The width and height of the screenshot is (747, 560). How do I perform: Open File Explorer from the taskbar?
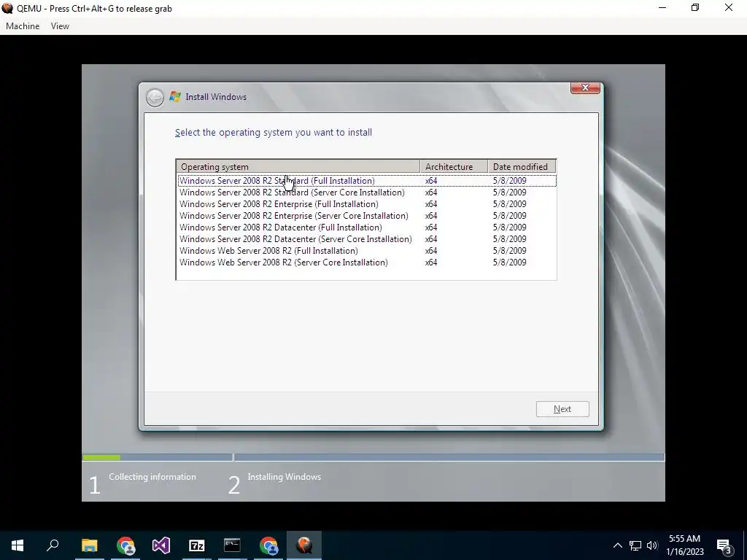pyautogui.click(x=89, y=545)
